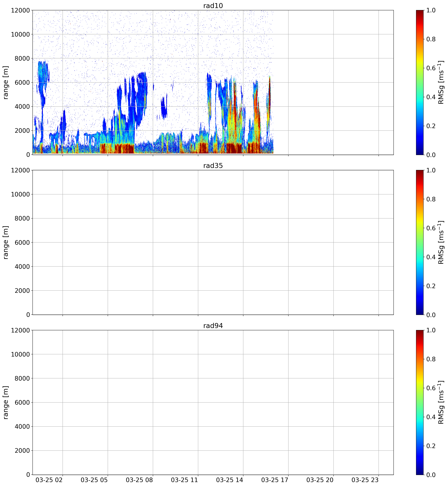Click the 0.8 tick on rad94 colorbar
Screen dimensions: 448x486
coord(431,359)
